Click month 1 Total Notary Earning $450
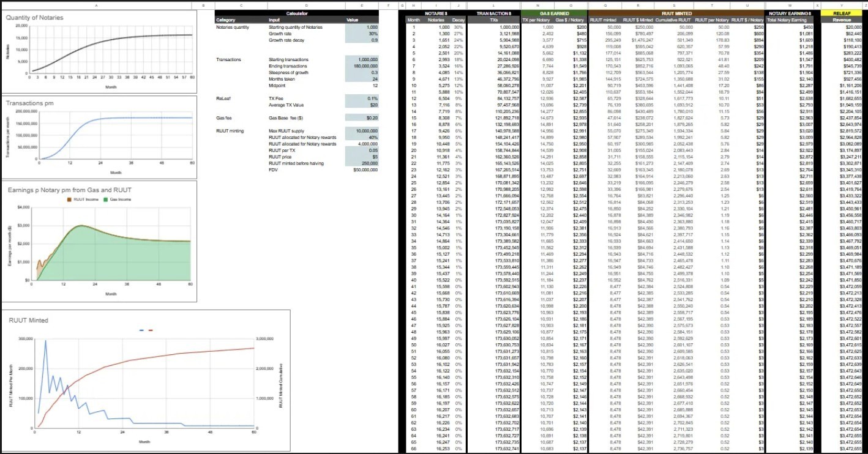This screenshot has width=868, height=454. click(x=807, y=28)
